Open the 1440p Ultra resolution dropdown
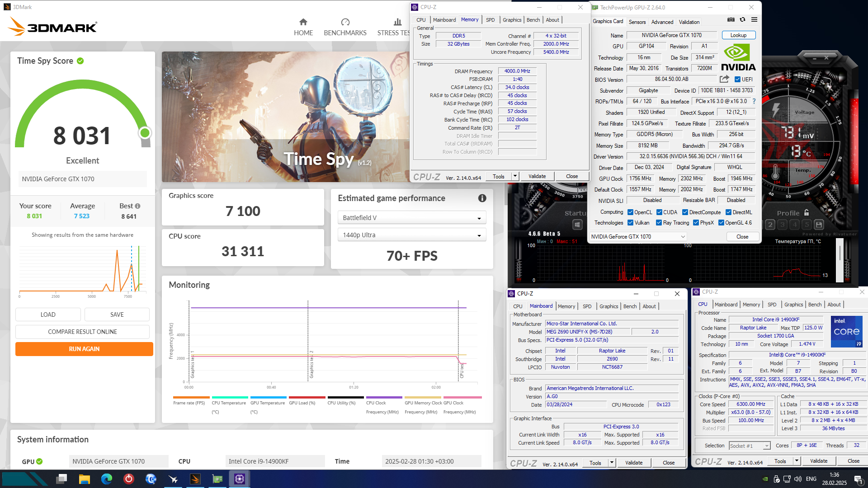The width and height of the screenshot is (868, 488). (411, 235)
